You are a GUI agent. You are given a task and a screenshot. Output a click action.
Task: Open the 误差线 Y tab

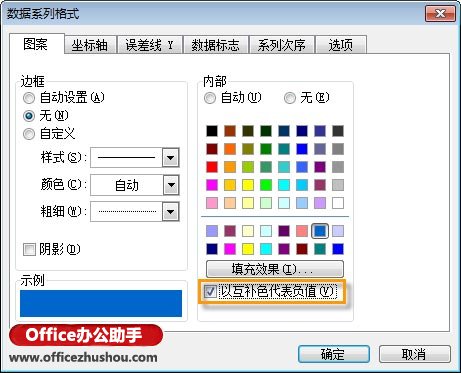pyautogui.click(x=149, y=45)
